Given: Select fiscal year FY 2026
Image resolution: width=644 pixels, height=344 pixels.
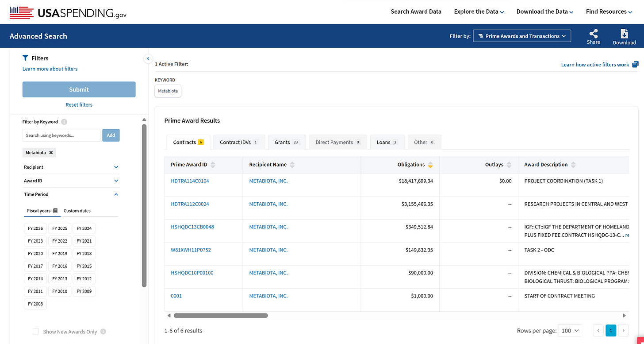Looking at the screenshot, I should (x=35, y=228).
